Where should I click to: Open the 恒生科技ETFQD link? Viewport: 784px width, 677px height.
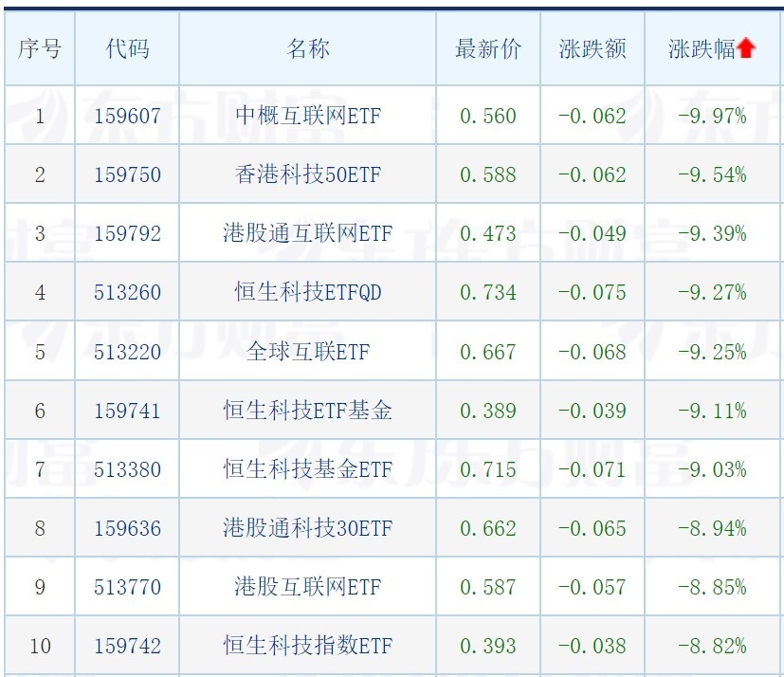(308, 292)
